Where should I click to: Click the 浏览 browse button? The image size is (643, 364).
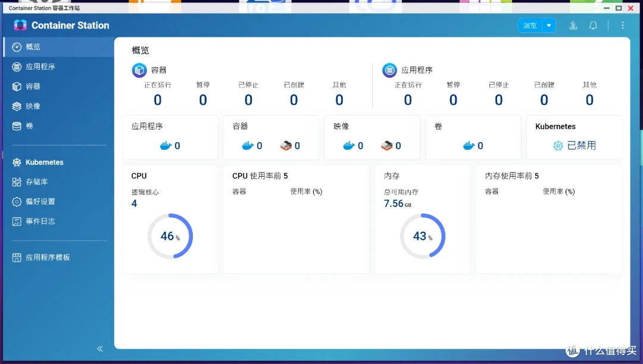[530, 26]
